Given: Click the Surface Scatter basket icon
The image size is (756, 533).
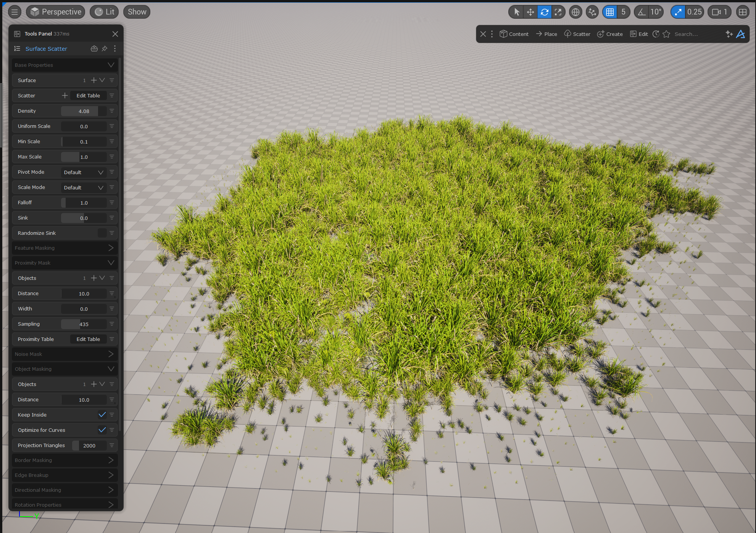Looking at the screenshot, I should coord(94,48).
